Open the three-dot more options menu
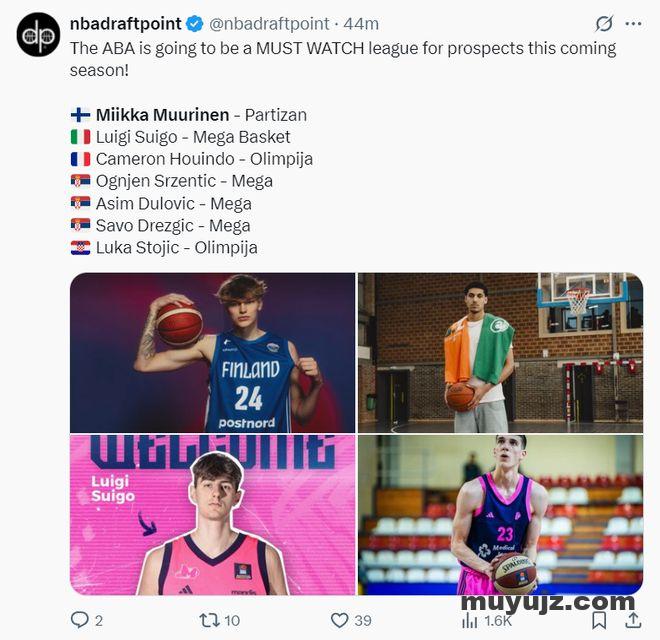Image resolution: width=660 pixels, height=640 pixels. coord(633,24)
